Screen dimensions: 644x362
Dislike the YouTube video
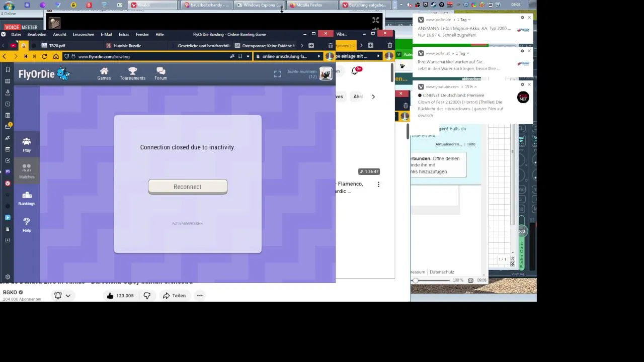(147, 296)
